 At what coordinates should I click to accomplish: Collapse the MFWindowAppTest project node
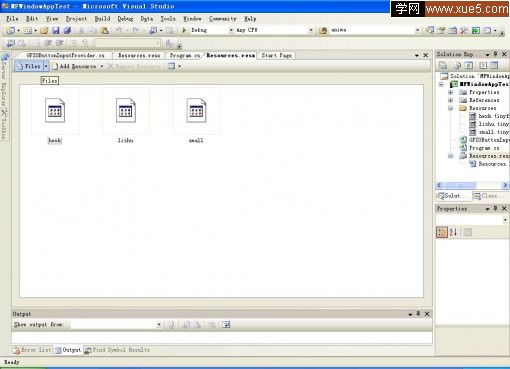click(x=441, y=84)
